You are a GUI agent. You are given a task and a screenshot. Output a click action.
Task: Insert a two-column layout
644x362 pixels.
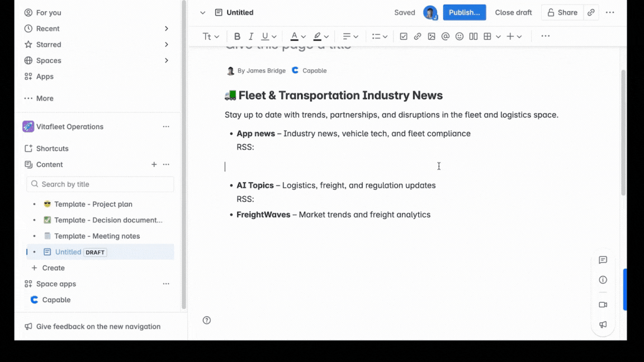(x=473, y=36)
